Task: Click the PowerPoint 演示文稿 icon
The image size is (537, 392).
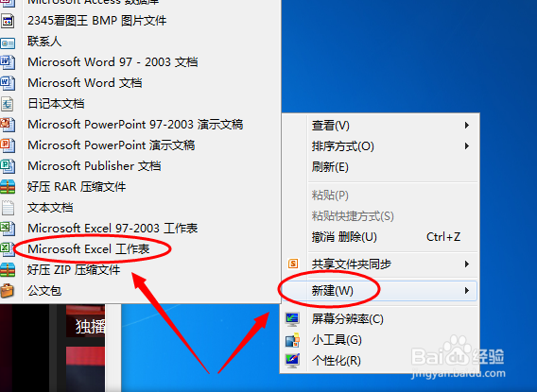Action: [8, 145]
